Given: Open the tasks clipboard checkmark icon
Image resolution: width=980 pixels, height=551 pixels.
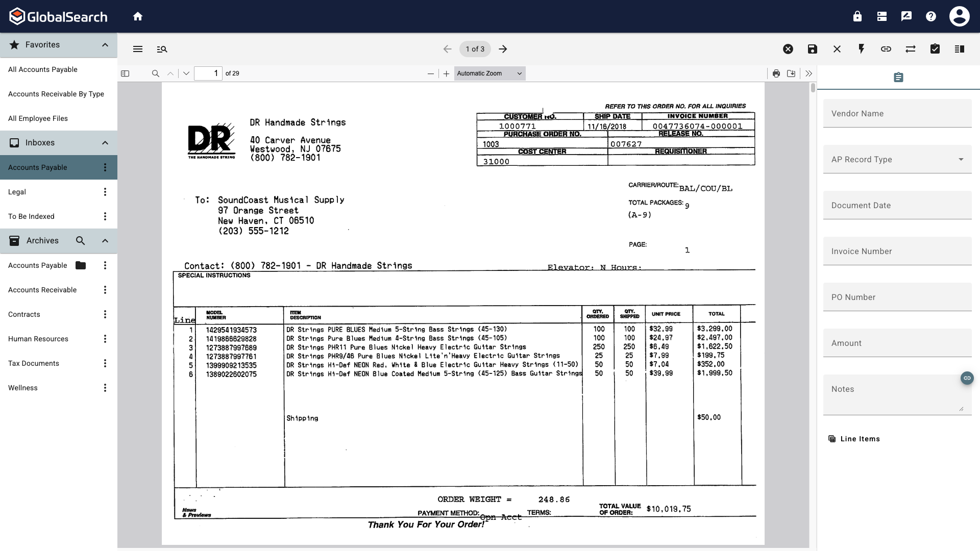Looking at the screenshot, I should click(935, 49).
